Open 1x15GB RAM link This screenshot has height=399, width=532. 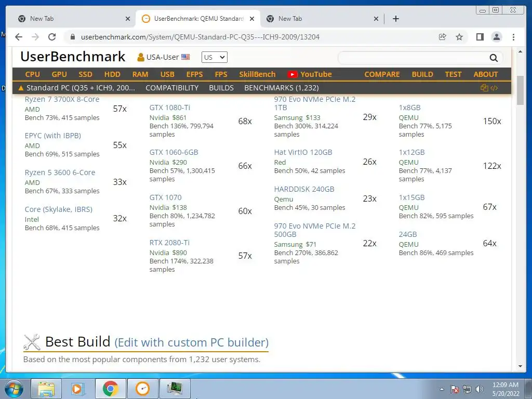[411, 197]
